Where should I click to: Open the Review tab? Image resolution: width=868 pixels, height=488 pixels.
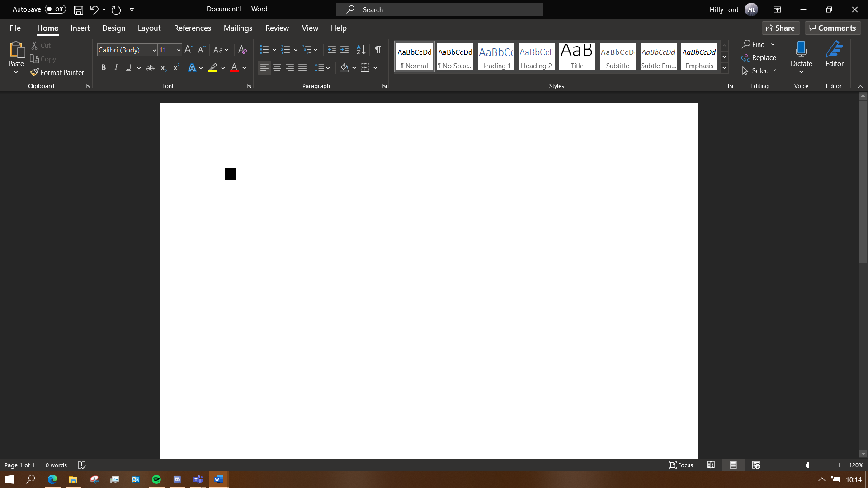[277, 28]
